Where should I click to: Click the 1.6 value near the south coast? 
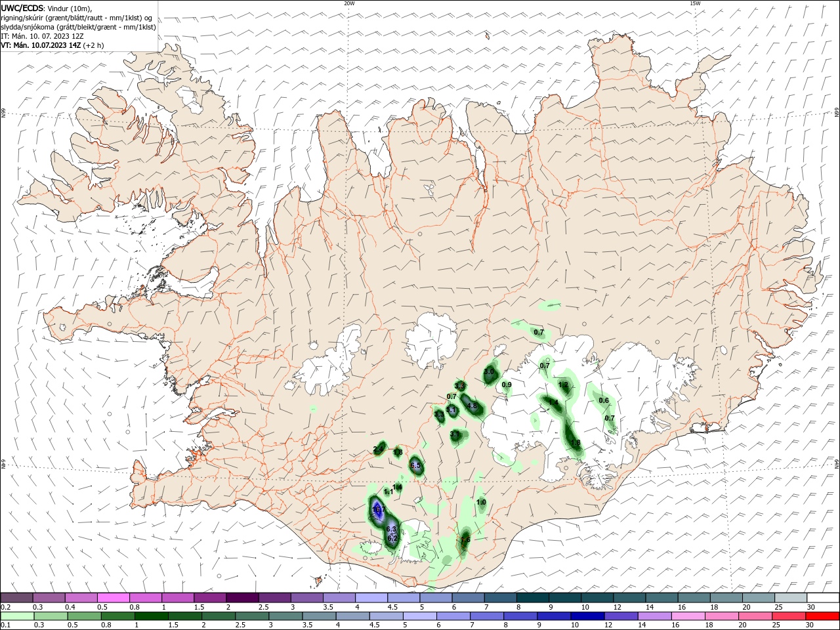(x=465, y=540)
